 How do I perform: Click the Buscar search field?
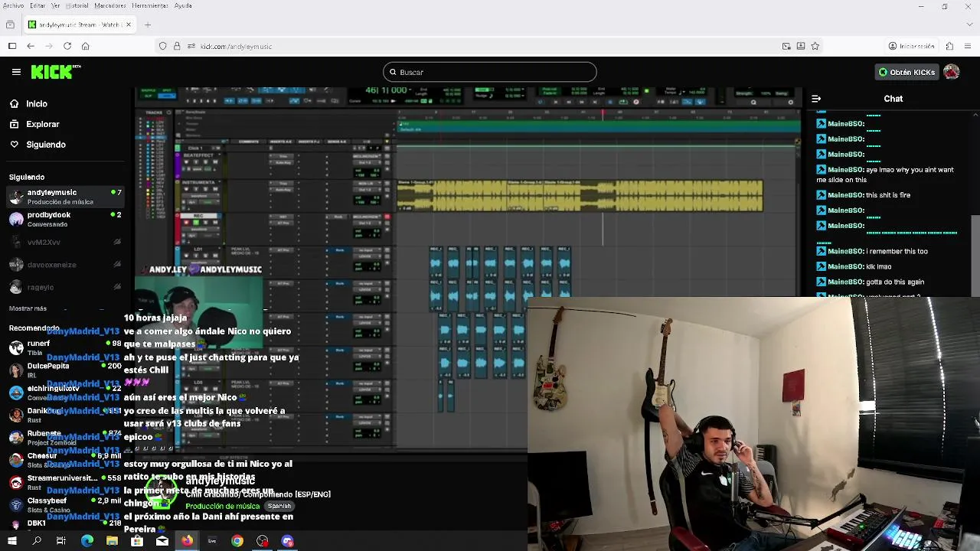[490, 72]
